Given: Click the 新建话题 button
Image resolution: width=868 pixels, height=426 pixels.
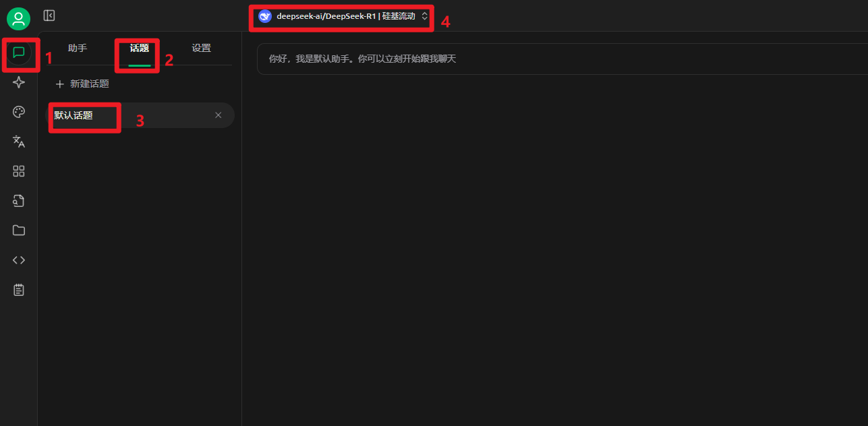Looking at the screenshot, I should tap(82, 84).
